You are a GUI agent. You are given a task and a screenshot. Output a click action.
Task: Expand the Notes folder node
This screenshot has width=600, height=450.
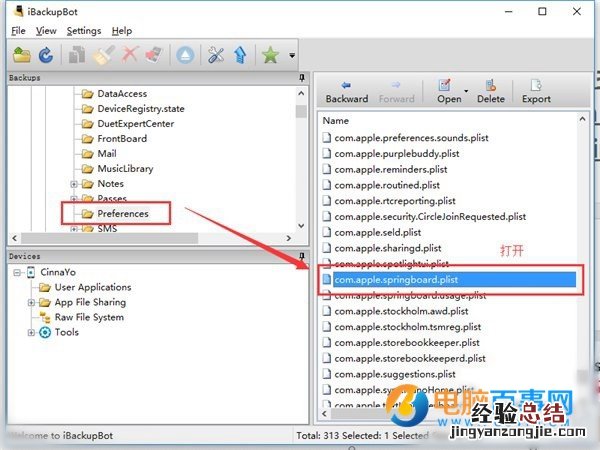(x=74, y=184)
